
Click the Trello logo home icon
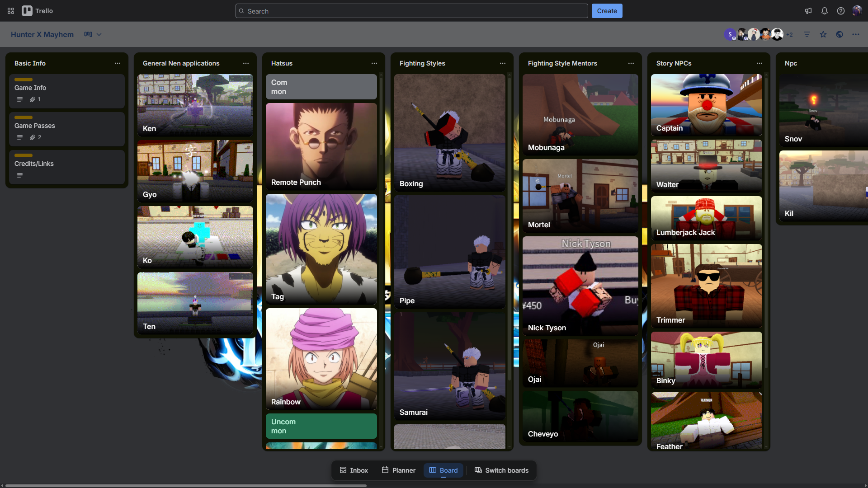tap(27, 11)
